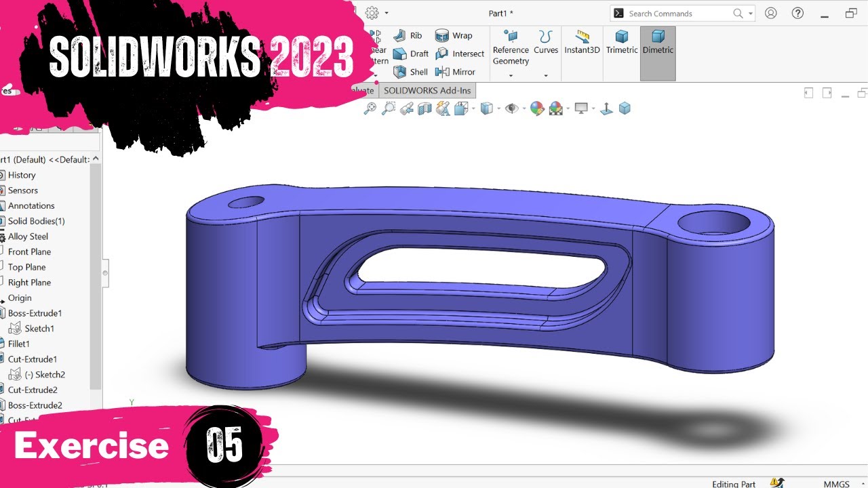
Task: Select Top Plane in tree
Action: pos(27,267)
